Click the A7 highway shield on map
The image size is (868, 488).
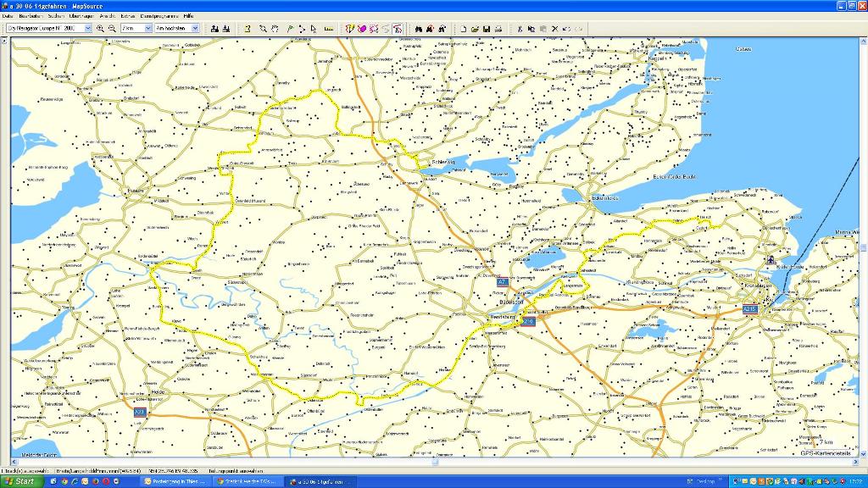click(x=503, y=281)
